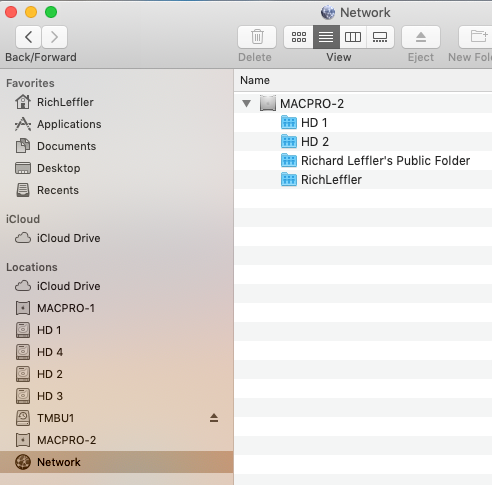Open Documents icon in sidebar

pyautogui.click(x=23, y=146)
